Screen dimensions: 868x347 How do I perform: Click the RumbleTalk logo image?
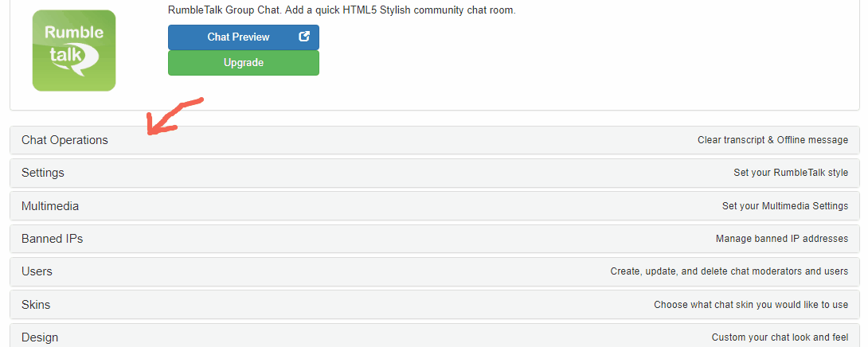pos(74,50)
